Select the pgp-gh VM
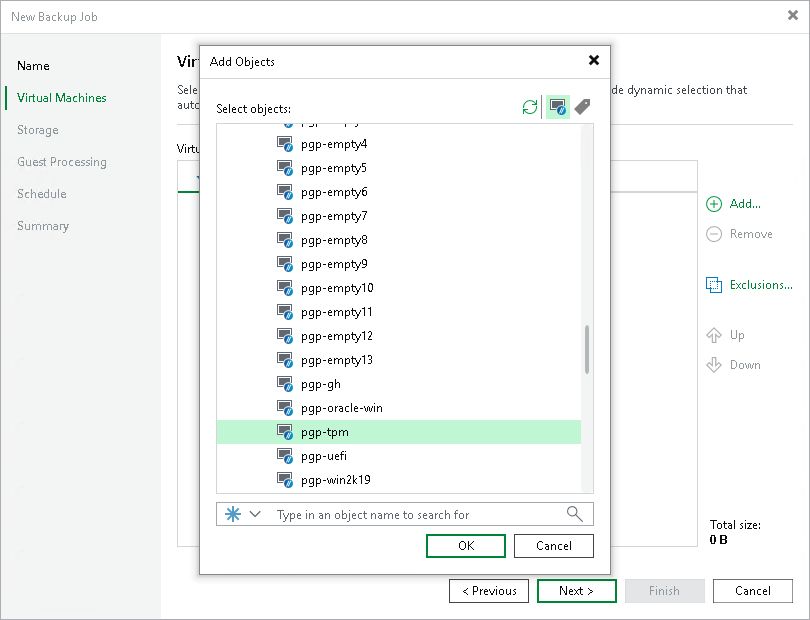This screenshot has width=810, height=620. tap(321, 385)
